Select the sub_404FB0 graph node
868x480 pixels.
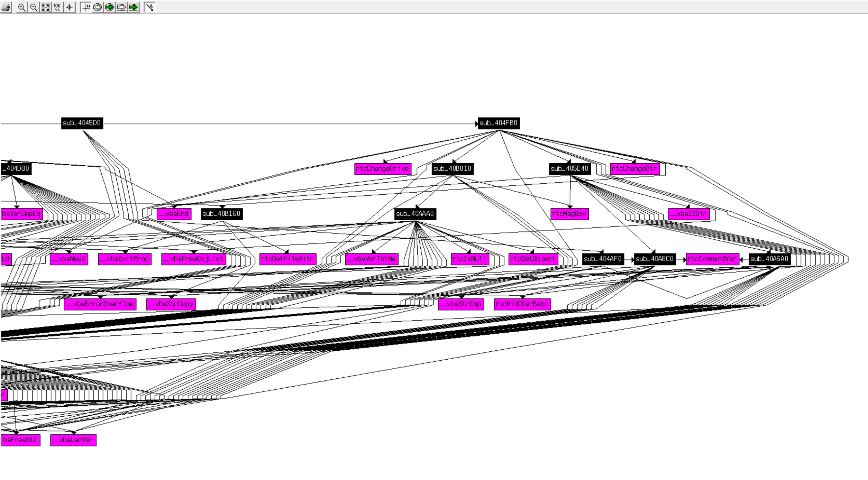499,123
